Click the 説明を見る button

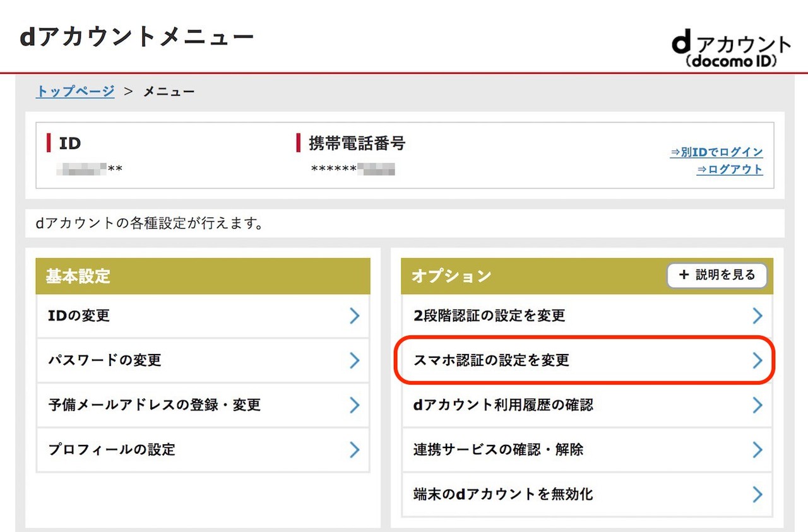717,275
